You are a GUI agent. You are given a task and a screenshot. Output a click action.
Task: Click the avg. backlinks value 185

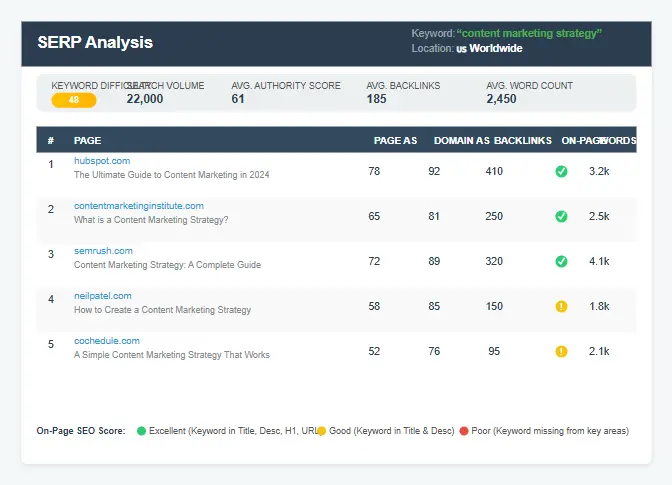pos(376,99)
